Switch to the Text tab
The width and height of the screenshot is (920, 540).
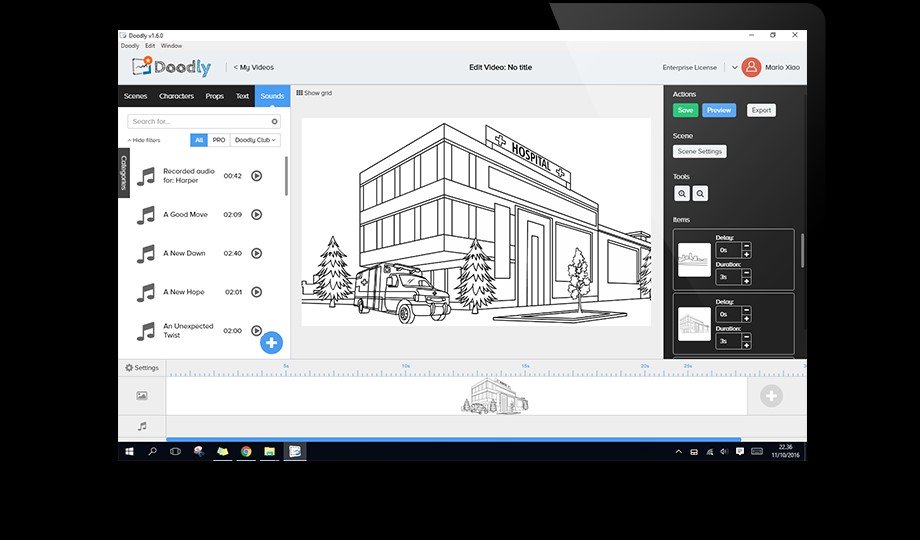click(x=242, y=96)
